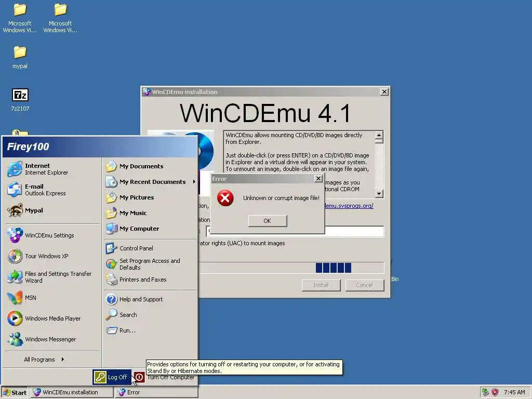Open My Documents folder icon
Viewport: 532px width, 399px height.
pyautogui.click(x=111, y=166)
